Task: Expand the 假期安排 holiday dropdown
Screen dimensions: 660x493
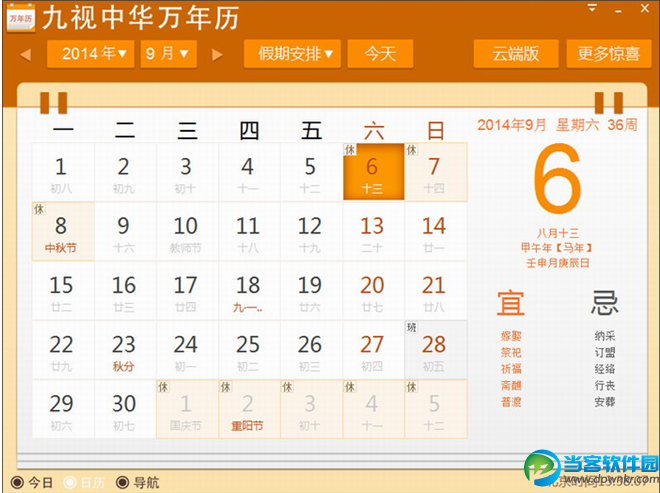Action: click(x=292, y=54)
